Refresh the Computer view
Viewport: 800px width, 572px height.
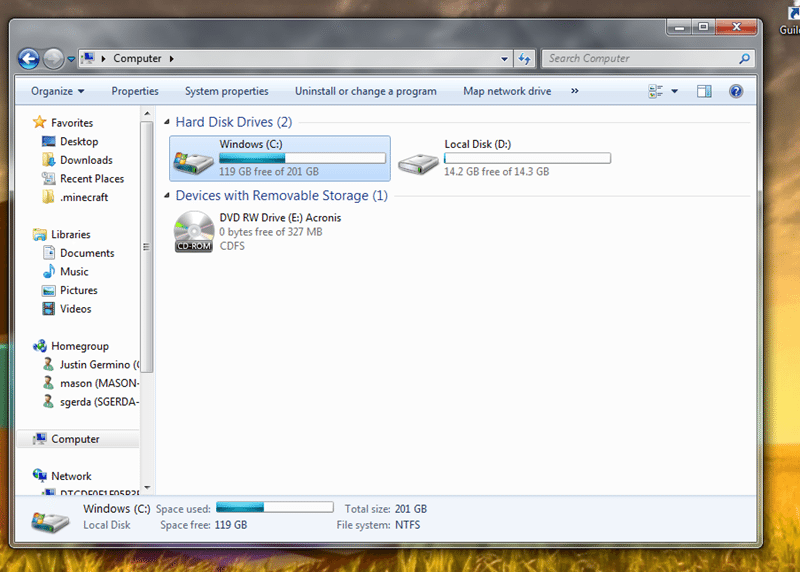pos(524,59)
